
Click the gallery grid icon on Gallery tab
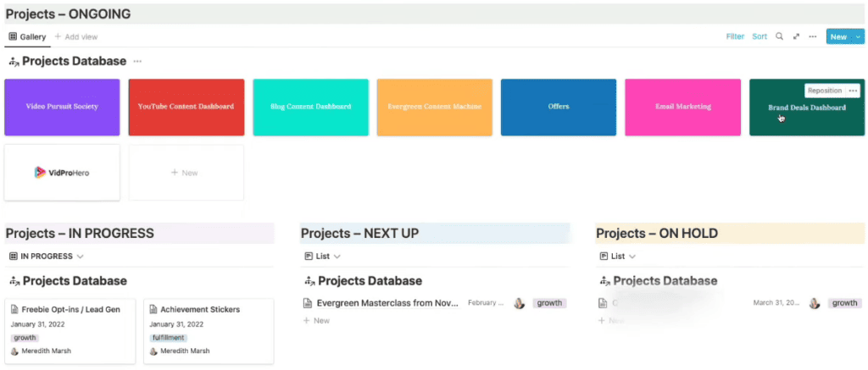[14, 36]
